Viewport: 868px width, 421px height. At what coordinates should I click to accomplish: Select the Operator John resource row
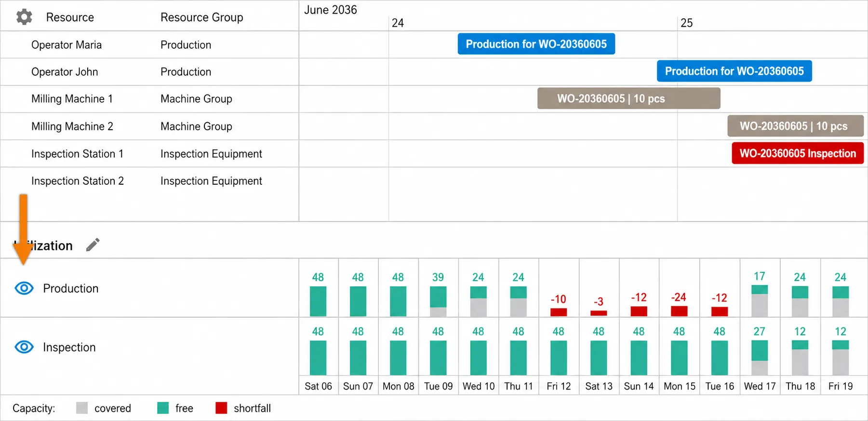149,72
